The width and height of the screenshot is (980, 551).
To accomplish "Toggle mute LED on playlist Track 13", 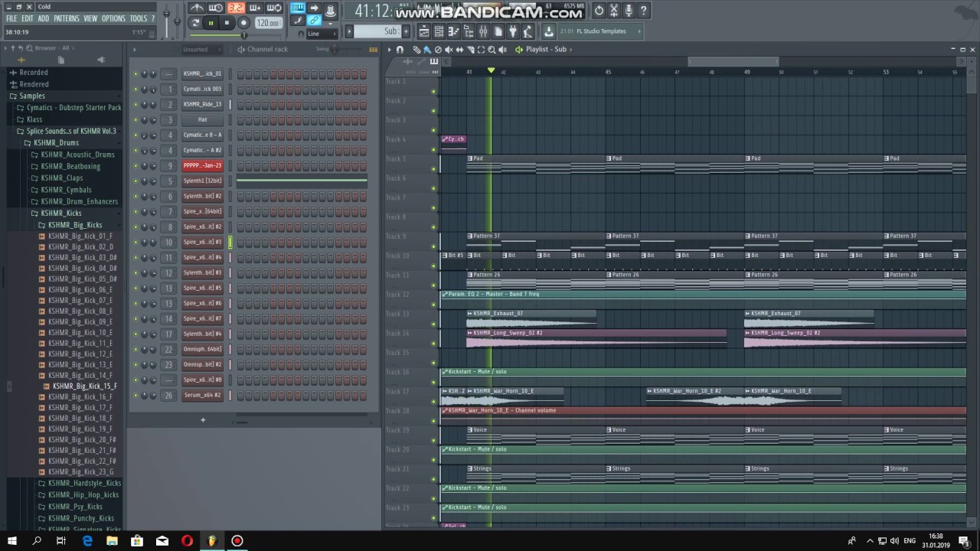I will coord(433,324).
